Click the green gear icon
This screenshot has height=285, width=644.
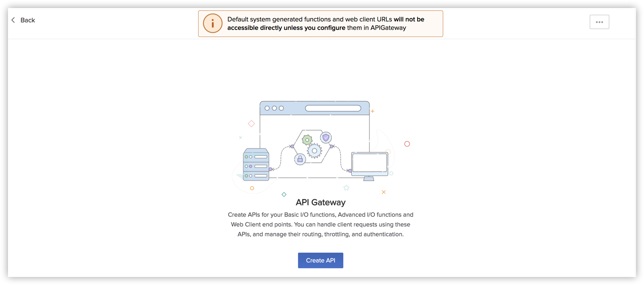click(307, 140)
